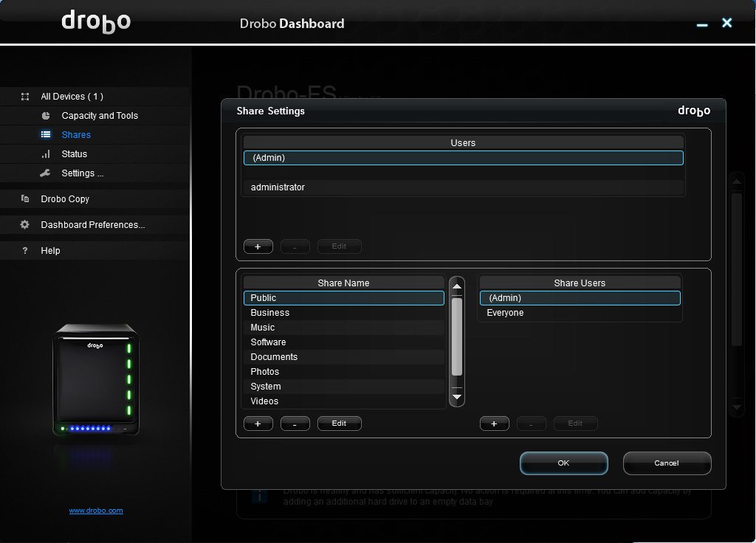Select the Videos share
Screen dimensions: 756x543
344,401
